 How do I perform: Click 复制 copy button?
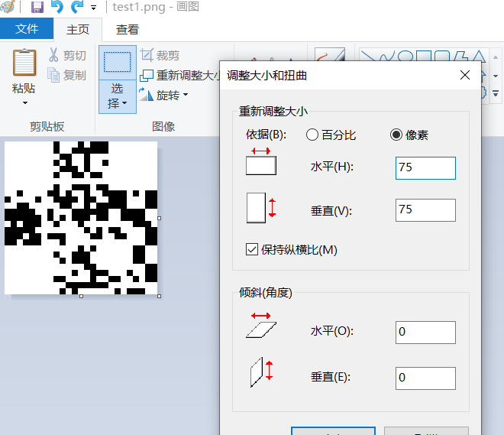tap(67, 75)
